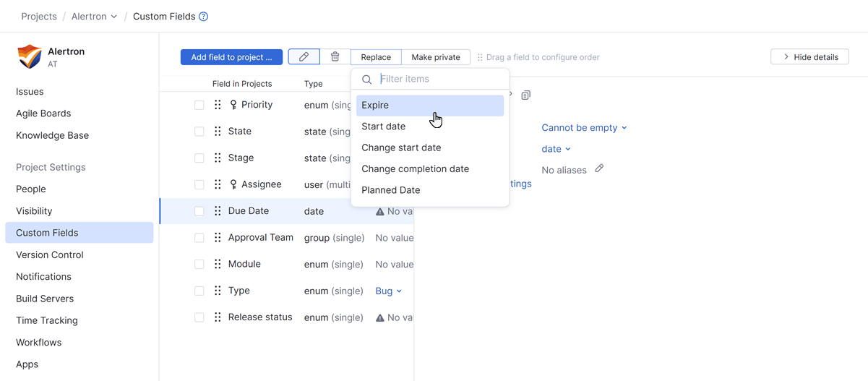The height and width of the screenshot is (381, 868).
Task: Click the copy icon in details panel
Action: [x=525, y=95]
